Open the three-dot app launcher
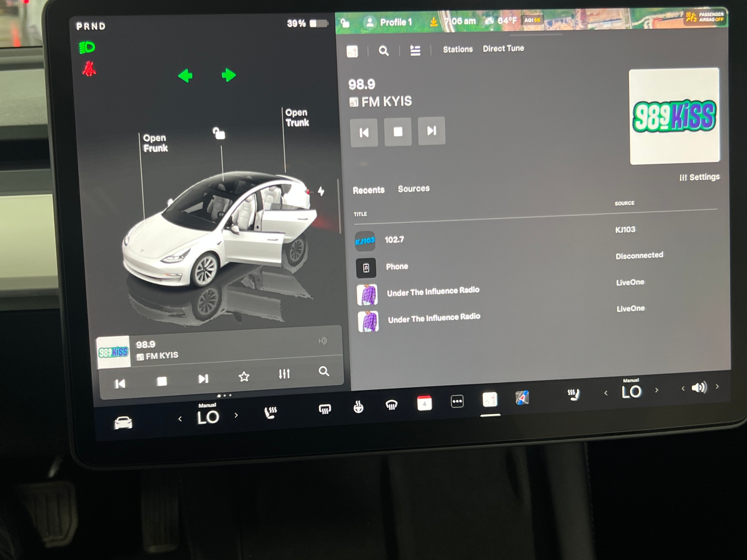747x560 pixels. 457,401
